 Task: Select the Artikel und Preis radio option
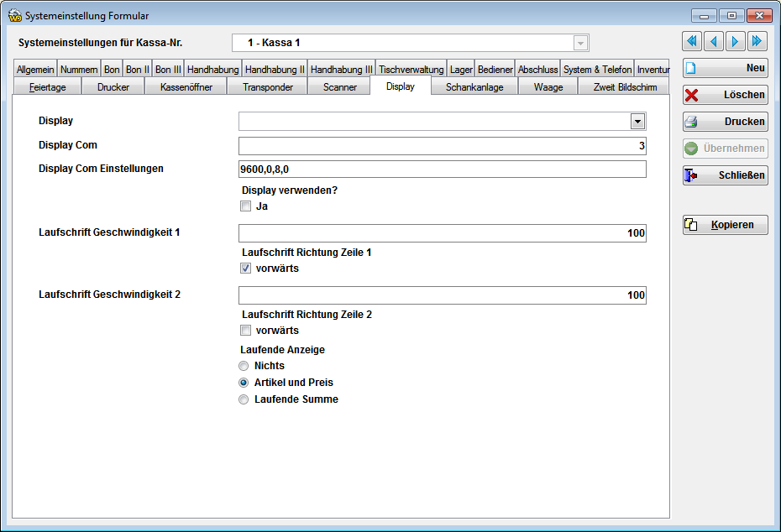click(244, 383)
